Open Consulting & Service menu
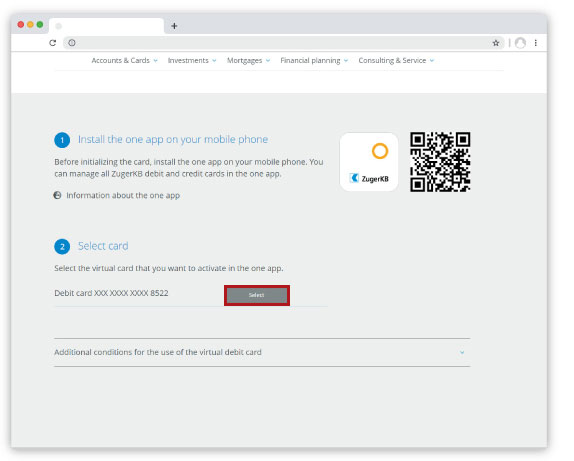The image size is (574, 461). 396,60
